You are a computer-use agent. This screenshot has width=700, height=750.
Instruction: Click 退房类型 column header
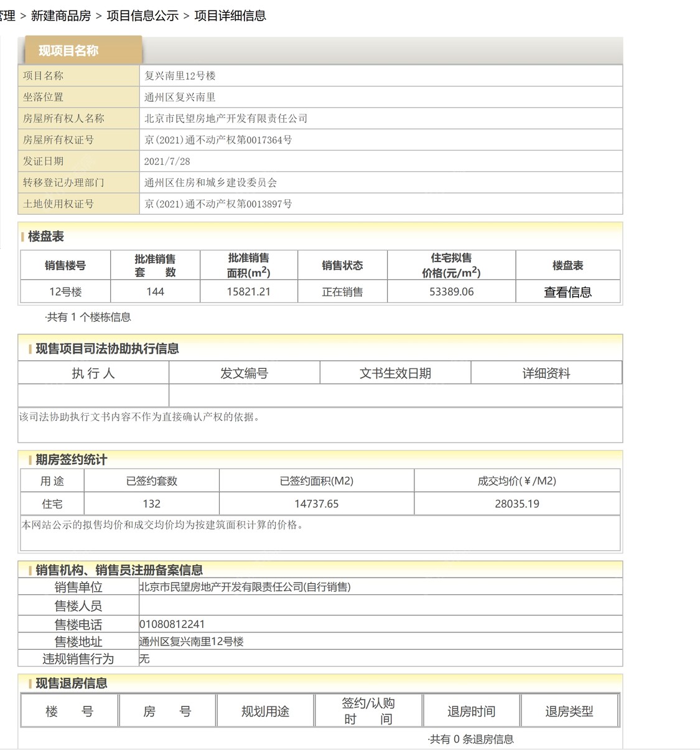tap(569, 711)
